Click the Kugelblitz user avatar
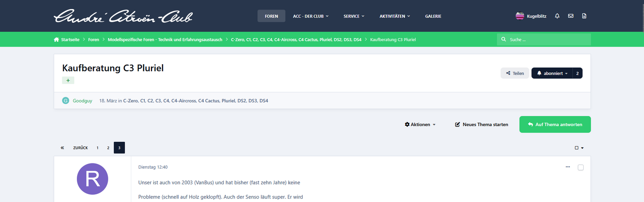 point(520,16)
